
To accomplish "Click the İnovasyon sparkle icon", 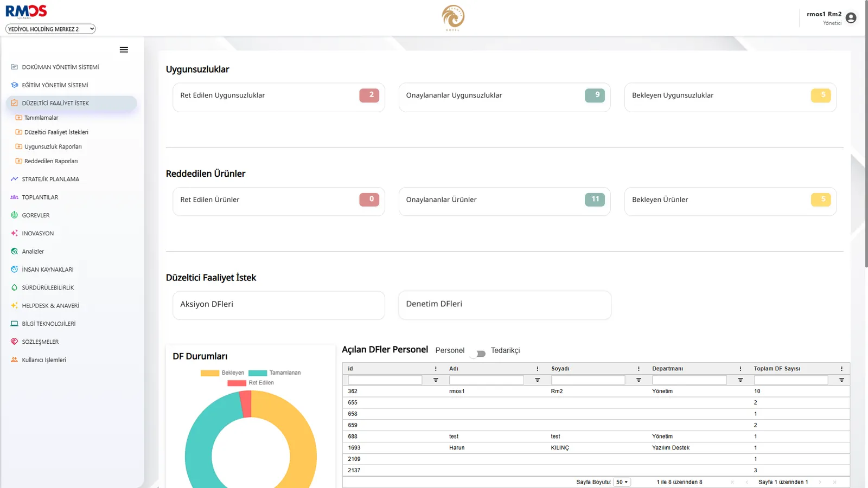I will [15, 233].
